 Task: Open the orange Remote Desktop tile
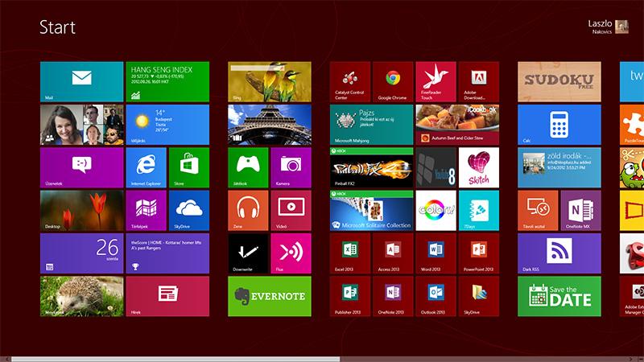tap(538, 211)
